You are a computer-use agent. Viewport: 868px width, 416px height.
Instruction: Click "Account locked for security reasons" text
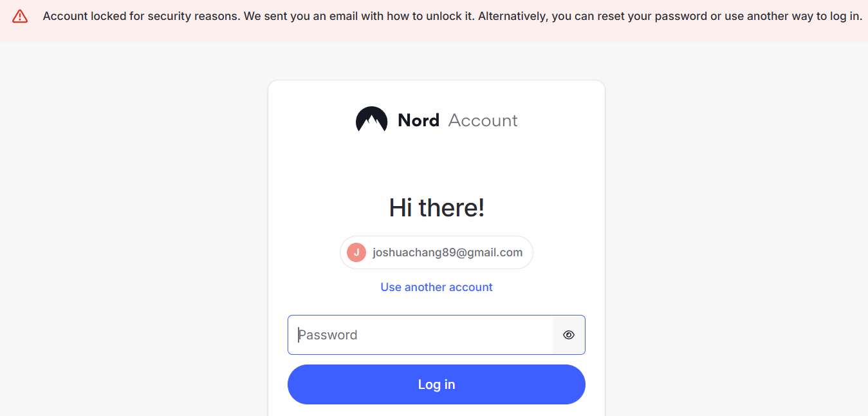coord(142,16)
